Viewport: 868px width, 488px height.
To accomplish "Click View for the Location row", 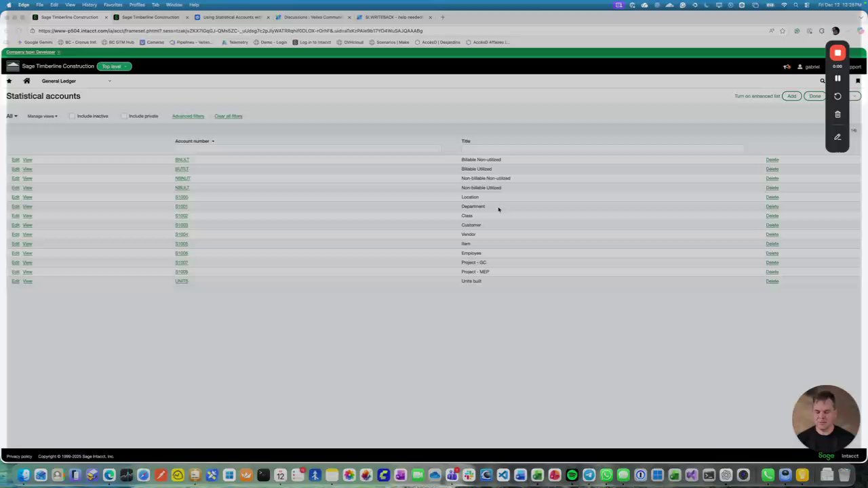I will pos(27,197).
